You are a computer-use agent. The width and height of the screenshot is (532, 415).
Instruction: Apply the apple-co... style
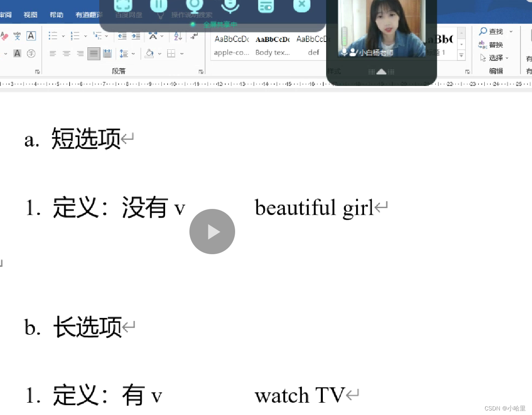[x=232, y=45]
